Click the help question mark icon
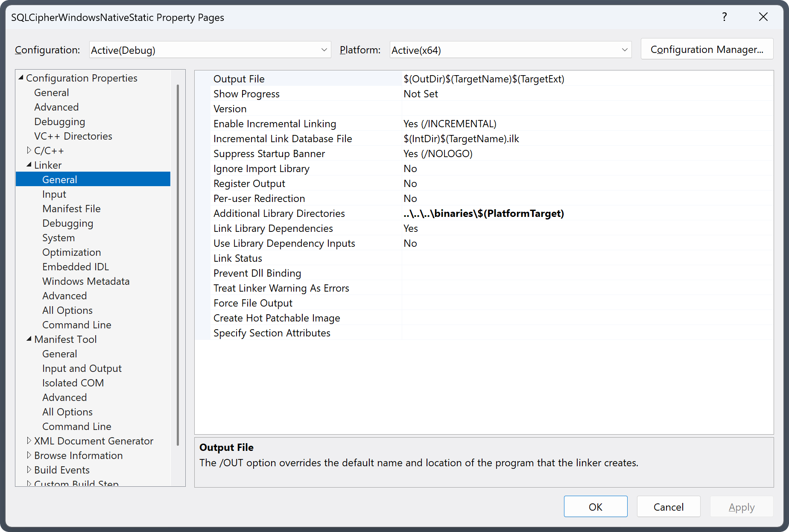 click(724, 17)
